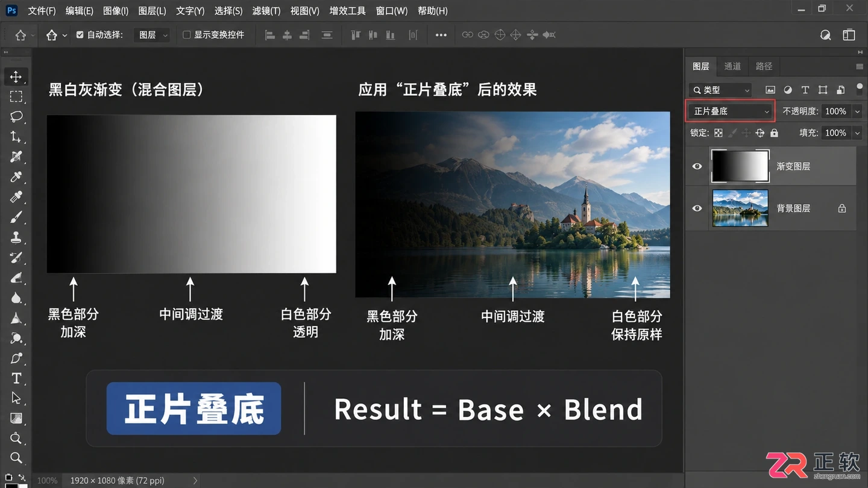Expand the 填充 fill slider arrow
The width and height of the screenshot is (868, 488).
point(857,133)
